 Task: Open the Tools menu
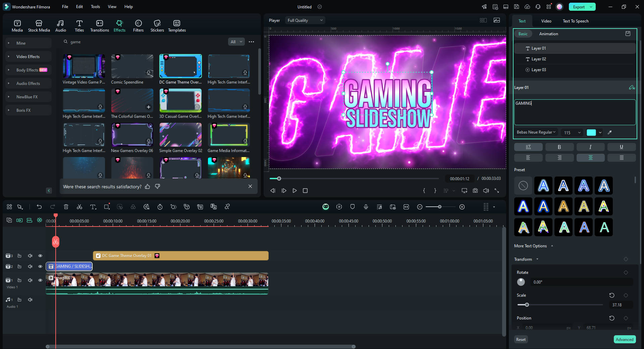(95, 7)
